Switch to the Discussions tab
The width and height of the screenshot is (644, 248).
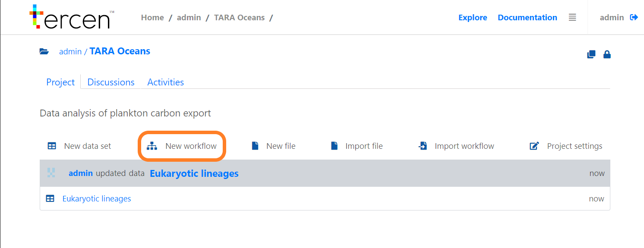[x=111, y=82]
